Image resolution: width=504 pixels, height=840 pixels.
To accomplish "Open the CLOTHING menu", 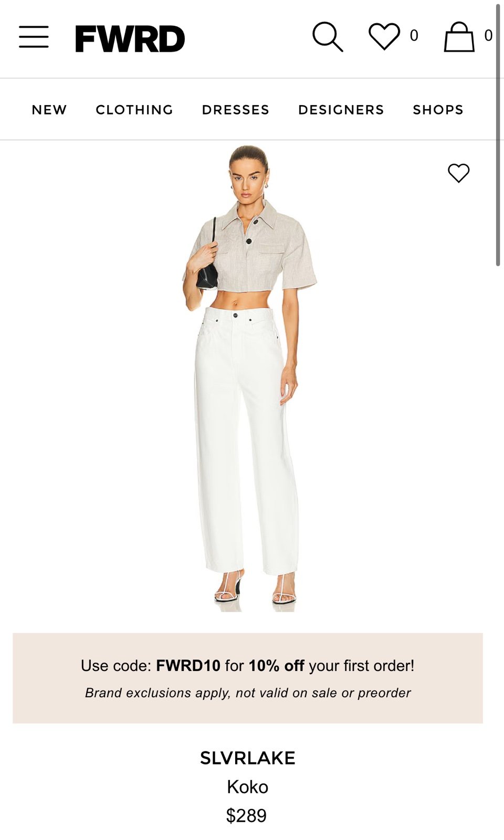I will [x=134, y=110].
